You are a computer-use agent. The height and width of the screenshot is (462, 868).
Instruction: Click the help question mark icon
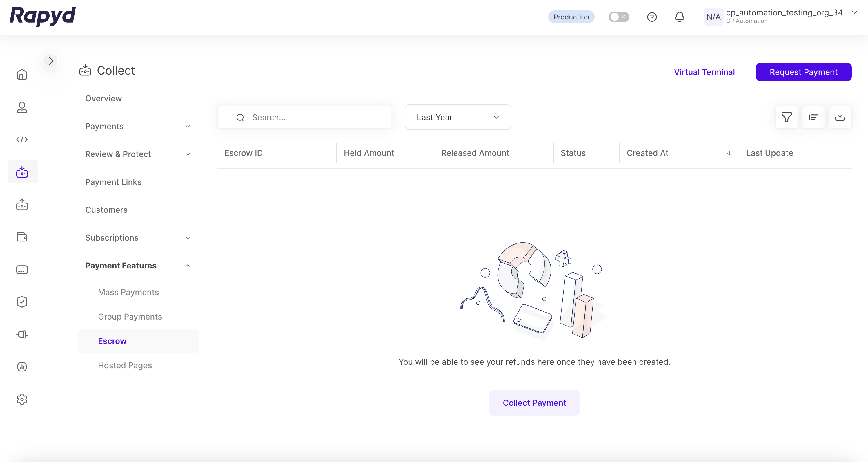click(x=652, y=17)
